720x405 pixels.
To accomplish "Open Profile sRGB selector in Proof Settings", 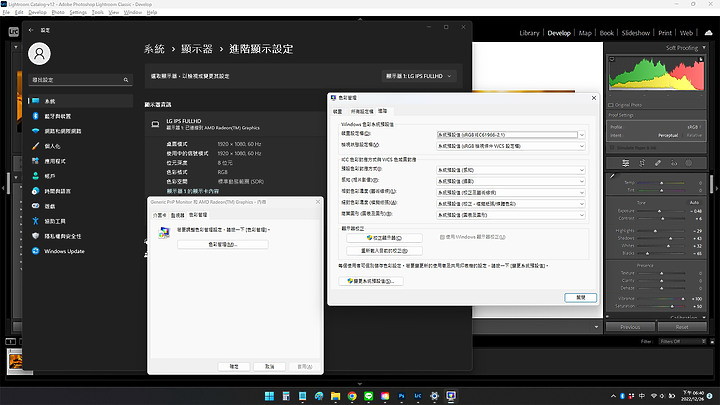I will coord(692,127).
